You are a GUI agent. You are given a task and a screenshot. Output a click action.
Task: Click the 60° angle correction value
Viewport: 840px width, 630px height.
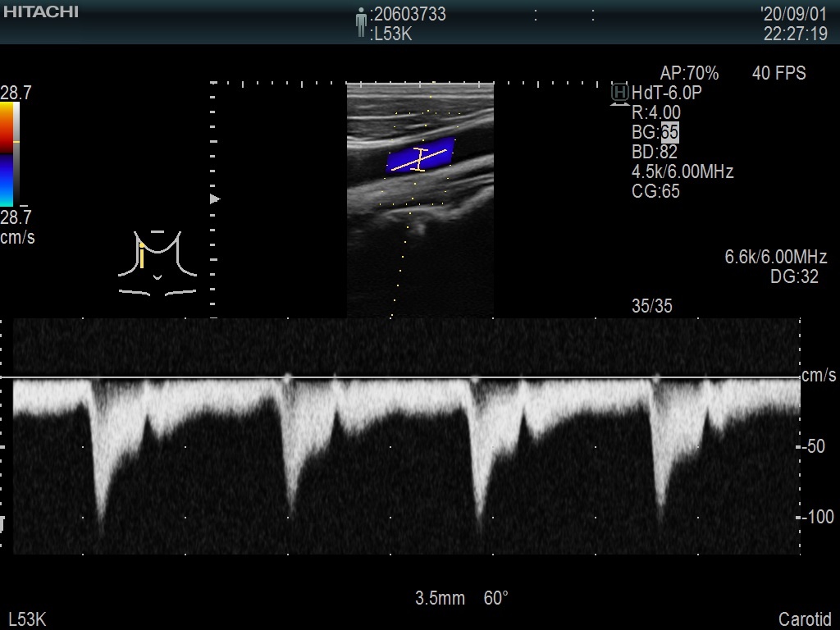(x=495, y=598)
